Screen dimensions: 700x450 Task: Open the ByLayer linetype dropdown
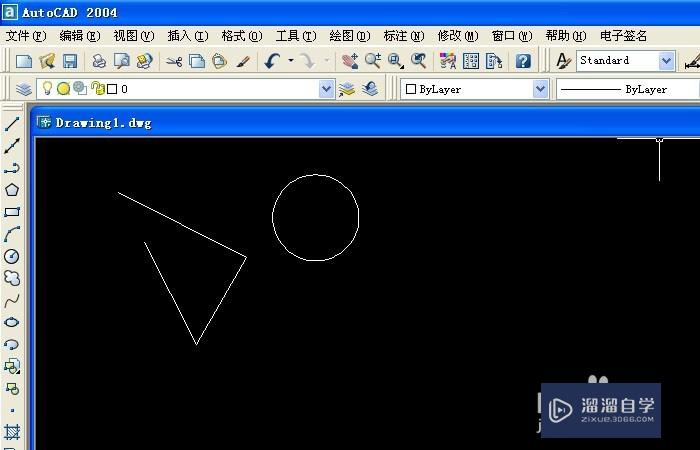[628, 89]
